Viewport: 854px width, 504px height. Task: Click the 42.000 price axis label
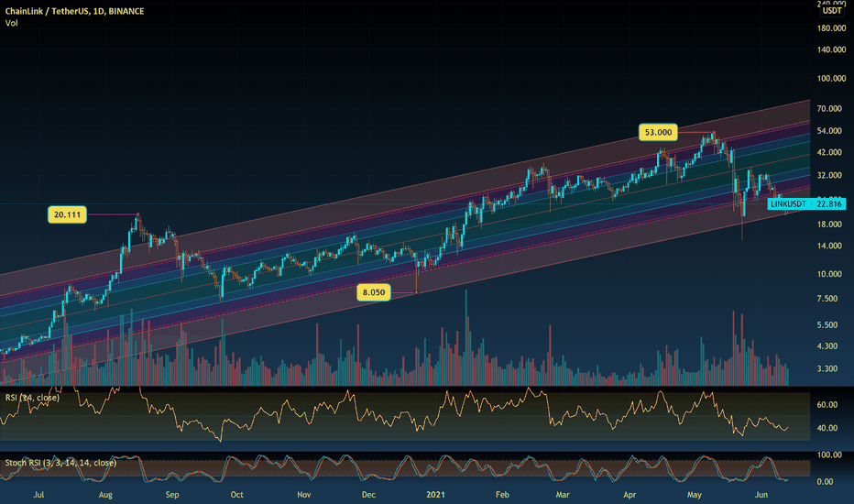pyautogui.click(x=829, y=152)
